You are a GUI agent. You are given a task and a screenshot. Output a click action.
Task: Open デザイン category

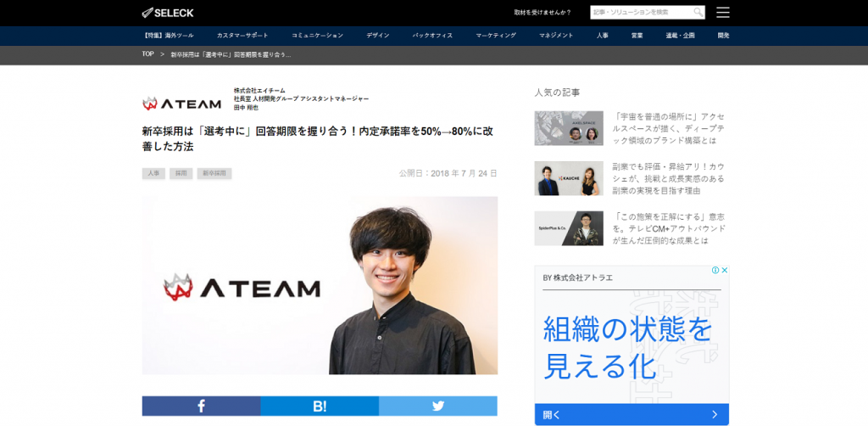pyautogui.click(x=377, y=36)
